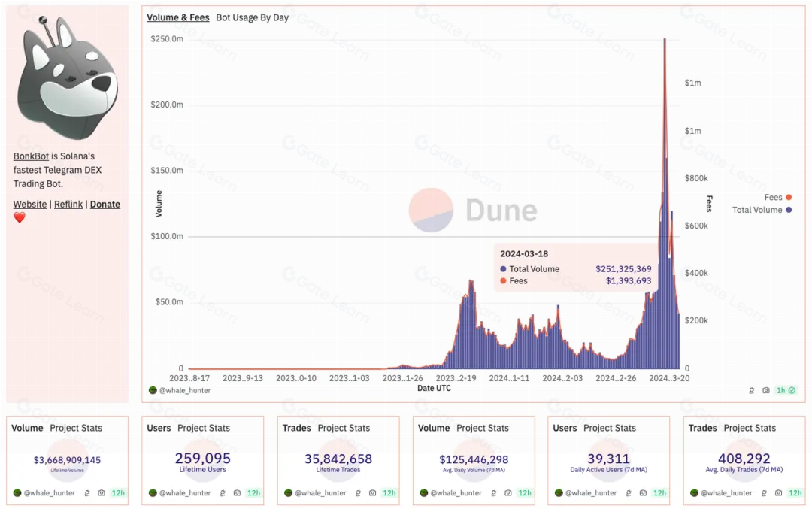Select the Volume & Fees tab
812x509 pixels.
[178, 17]
